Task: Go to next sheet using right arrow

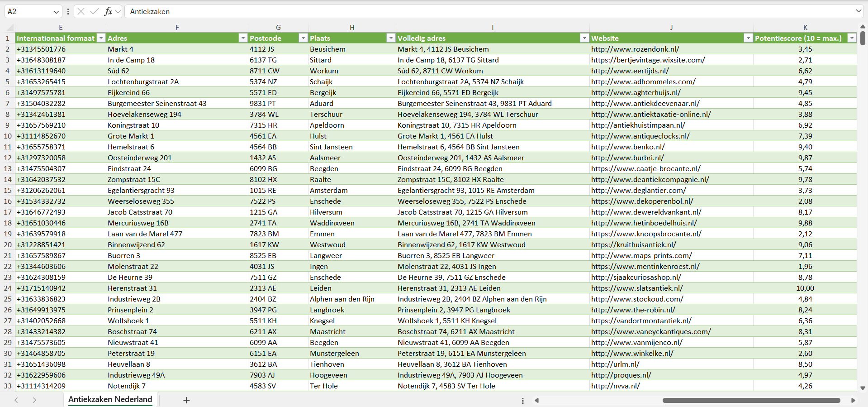Action: coord(34,400)
